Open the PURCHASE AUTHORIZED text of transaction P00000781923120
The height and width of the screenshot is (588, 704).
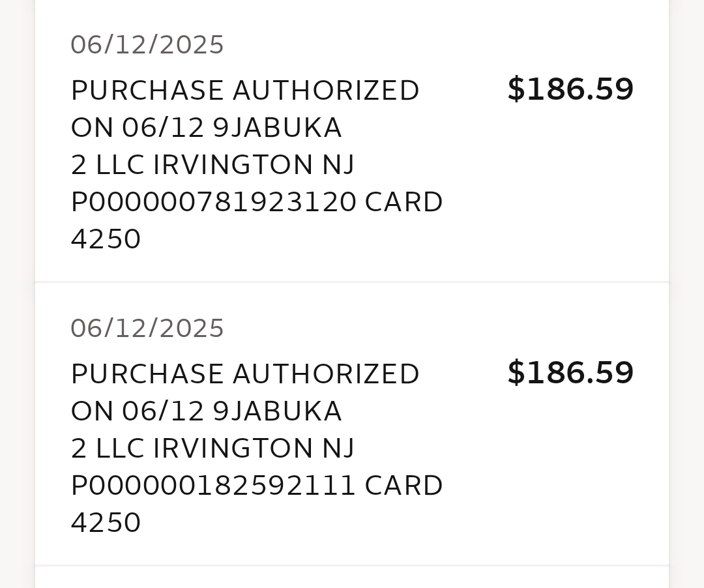click(244, 91)
